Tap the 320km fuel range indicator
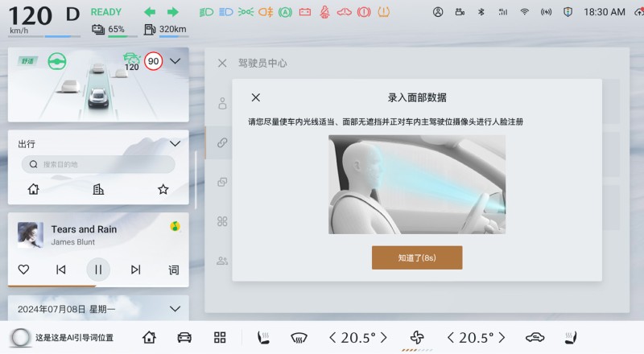644x354 pixels. (165, 29)
